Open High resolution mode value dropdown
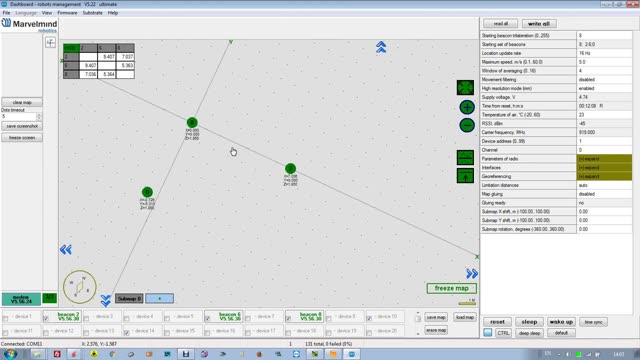The width and height of the screenshot is (640, 360). pyautogui.click(x=604, y=88)
